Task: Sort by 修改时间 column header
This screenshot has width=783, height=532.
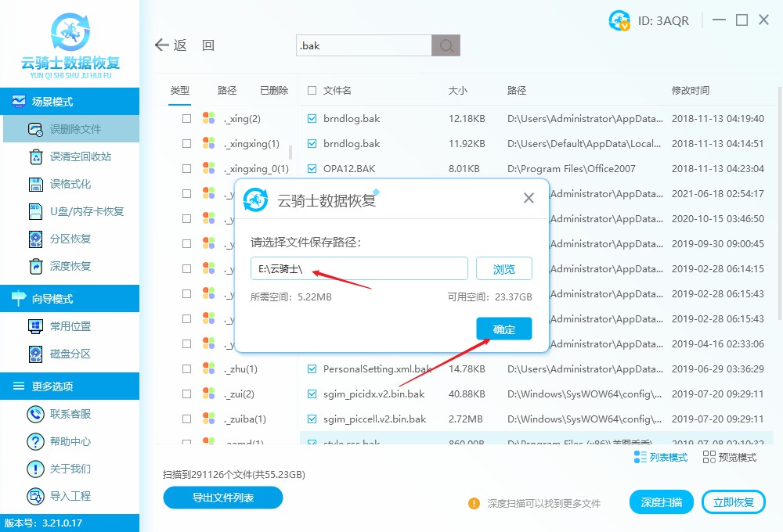Action: (x=690, y=91)
